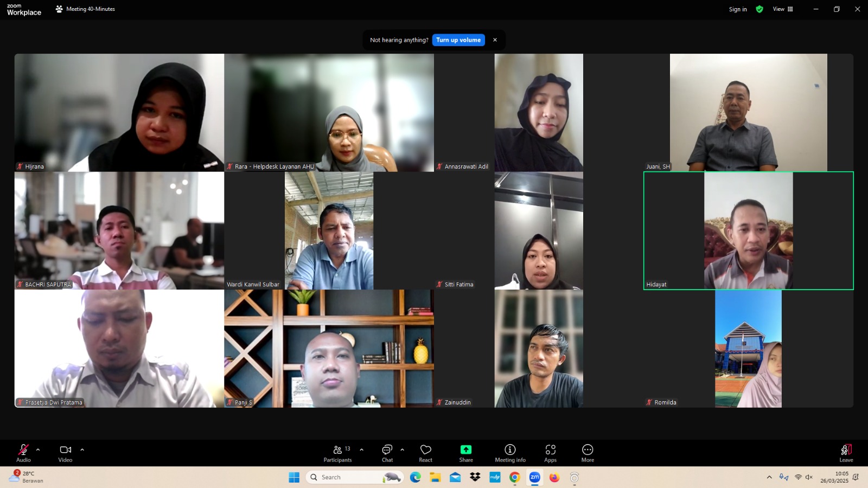Screen dimensions: 868x488
Task: Click Turn up volume button
Action: pos(458,40)
